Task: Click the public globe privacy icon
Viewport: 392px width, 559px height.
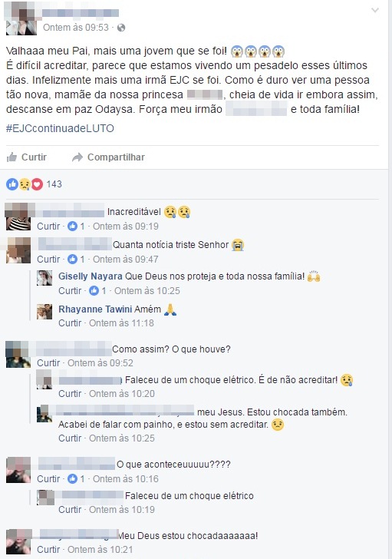Action: (121, 28)
